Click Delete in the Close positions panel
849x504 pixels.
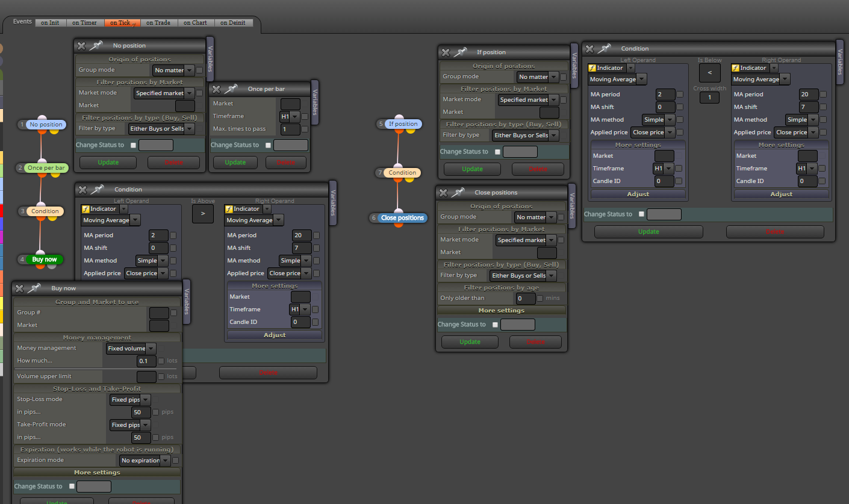pos(535,342)
